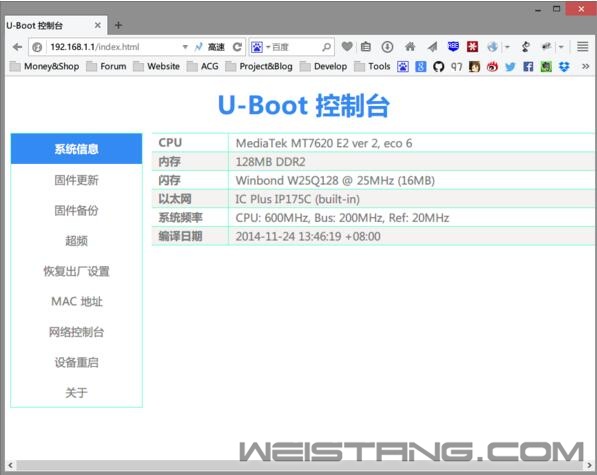Open MAC 地址 in the sidebar
Viewport: 597px width, 475px height.
(x=77, y=301)
